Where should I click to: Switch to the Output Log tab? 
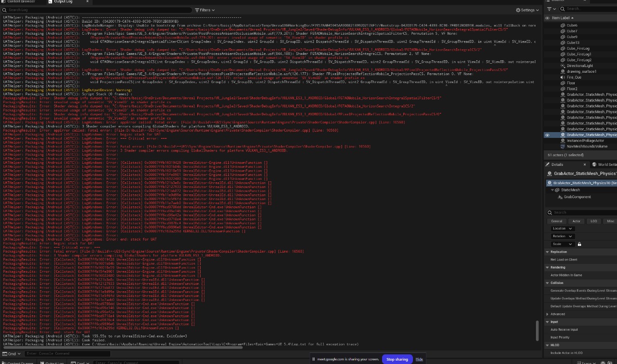[63, 1]
